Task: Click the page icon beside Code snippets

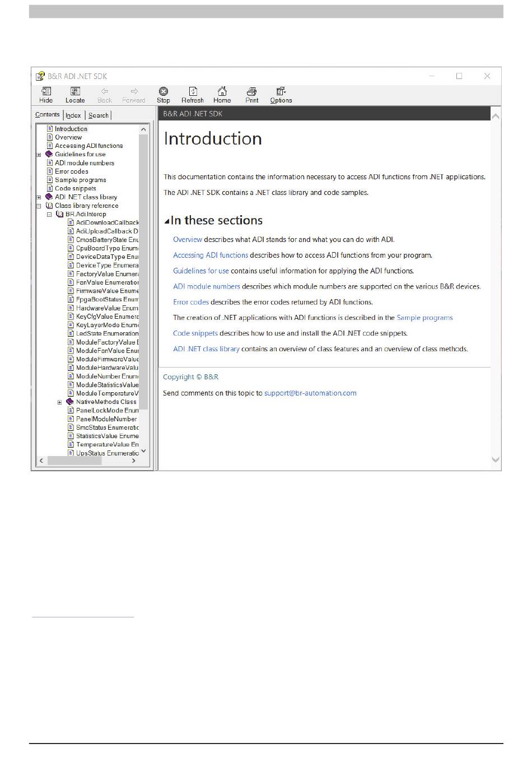Action: [x=50, y=188]
